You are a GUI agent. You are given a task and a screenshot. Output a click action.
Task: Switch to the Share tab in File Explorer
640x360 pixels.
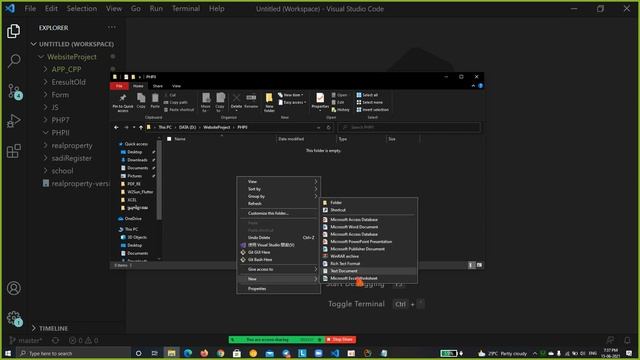click(x=158, y=86)
